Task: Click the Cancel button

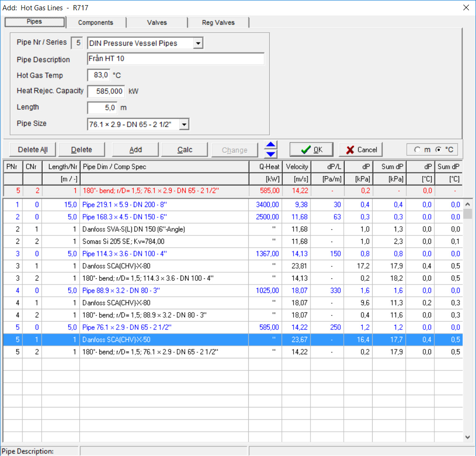Action: 361,150
